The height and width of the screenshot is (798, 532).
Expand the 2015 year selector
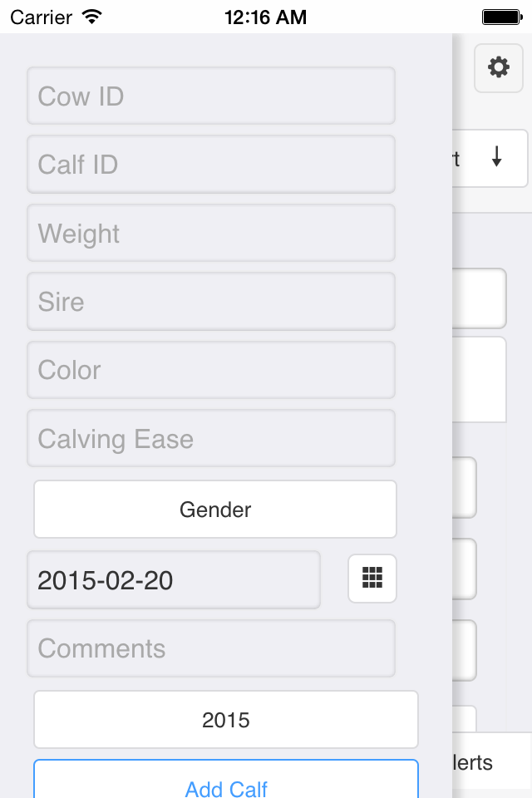point(225,719)
